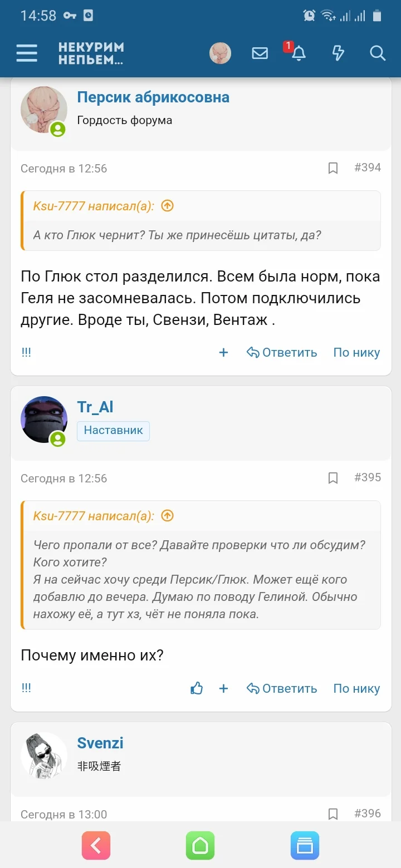Screen dimensions: 401x868
Task: Tap 'По нику' on Tr_Al's post
Action: point(356,688)
